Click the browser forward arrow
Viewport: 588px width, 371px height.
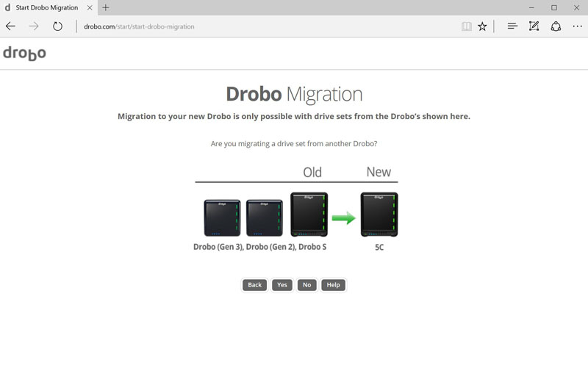(x=34, y=26)
